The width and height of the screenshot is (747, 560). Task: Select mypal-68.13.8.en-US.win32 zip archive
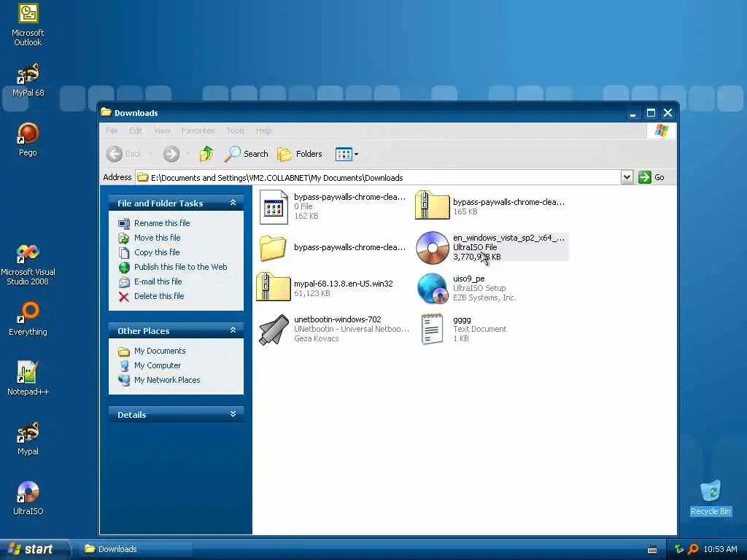tap(325, 287)
